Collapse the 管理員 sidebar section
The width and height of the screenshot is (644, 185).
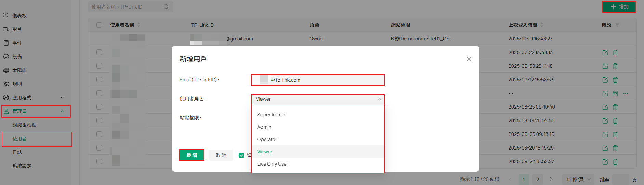click(x=62, y=111)
